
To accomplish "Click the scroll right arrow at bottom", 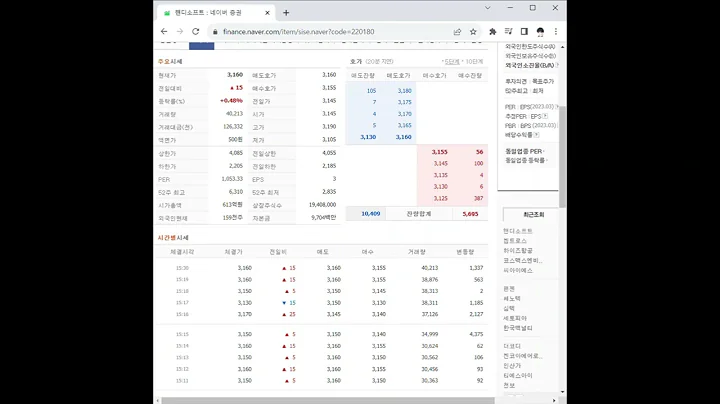I will coord(554,401).
